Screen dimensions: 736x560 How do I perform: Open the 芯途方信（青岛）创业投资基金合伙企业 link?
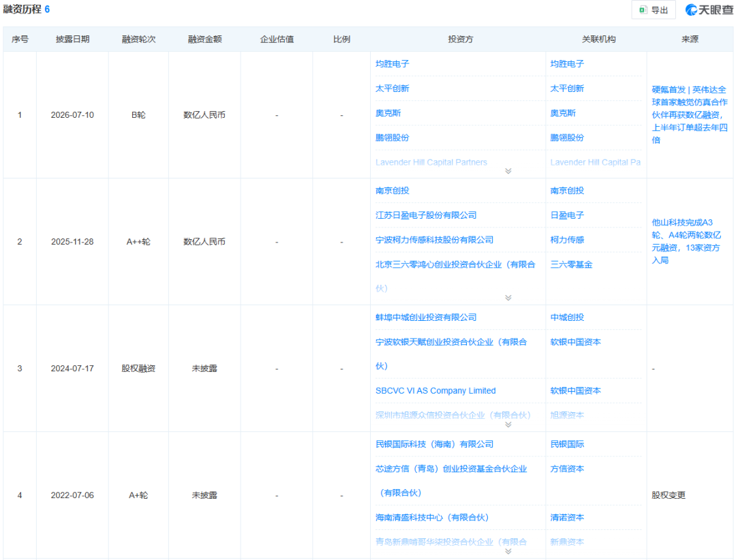451,481
